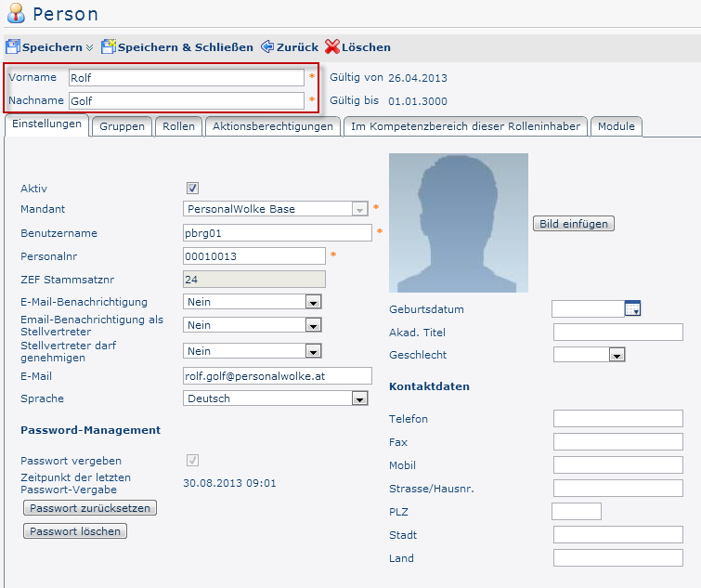The width and height of the screenshot is (701, 588).
Task: Click the Strasse/Hausnr. input field
Action: (617, 489)
